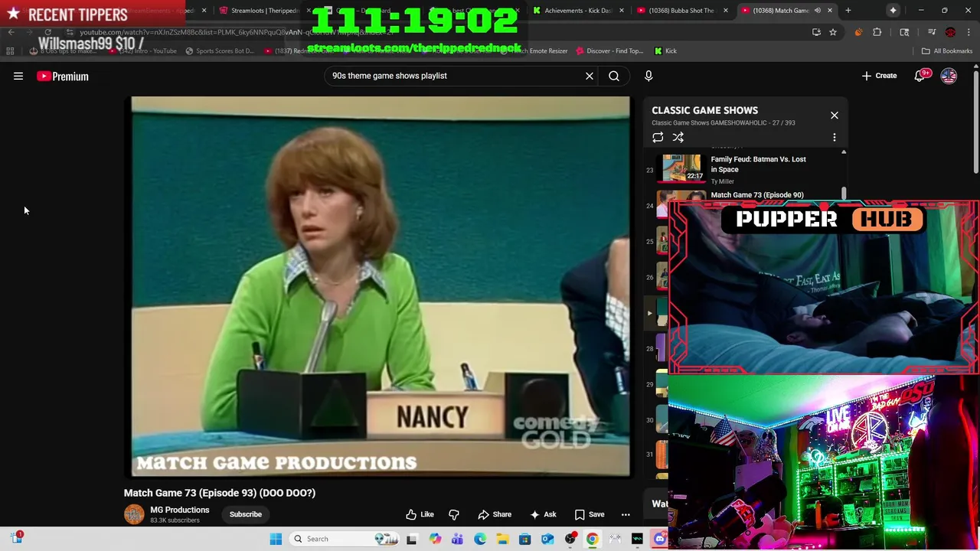Close the Classic Game Shows playlist panel
Viewport: 980px width, 551px height.
tap(835, 116)
